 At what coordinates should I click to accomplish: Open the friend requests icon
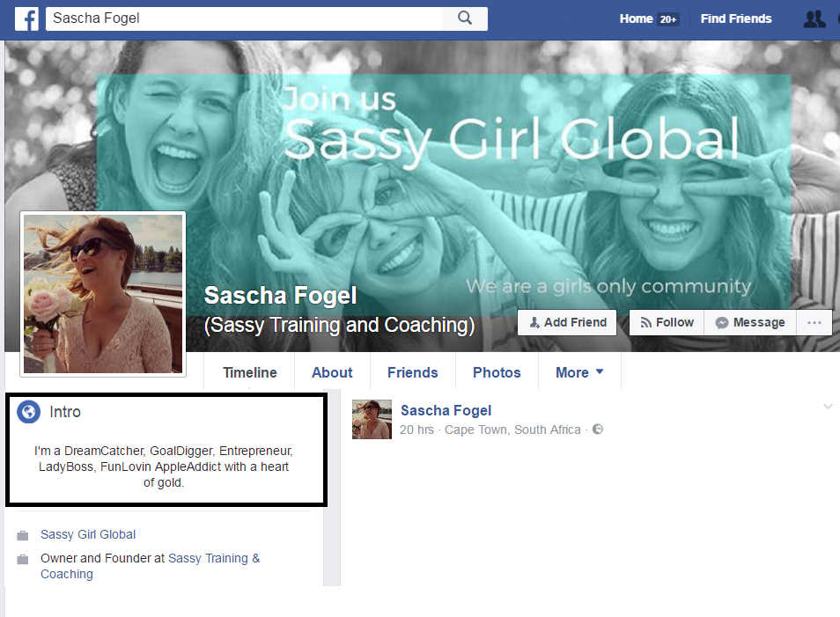point(814,19)
